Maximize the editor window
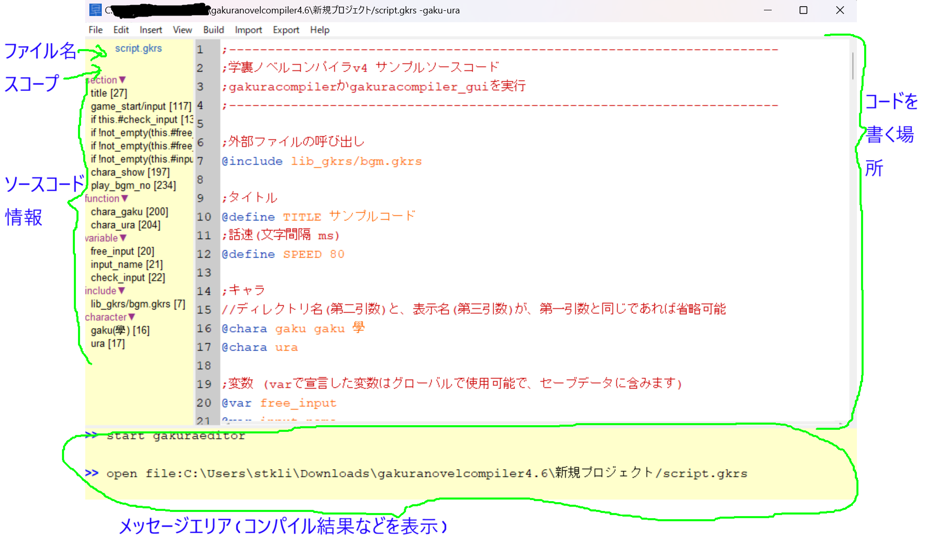Viewport: 938px width, 560px height. point(803,10)
